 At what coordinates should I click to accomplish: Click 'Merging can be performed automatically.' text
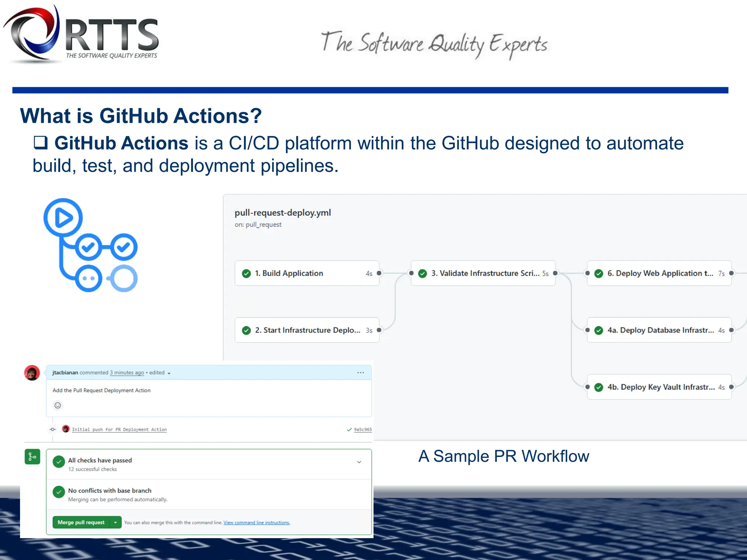tap(118, 499)
